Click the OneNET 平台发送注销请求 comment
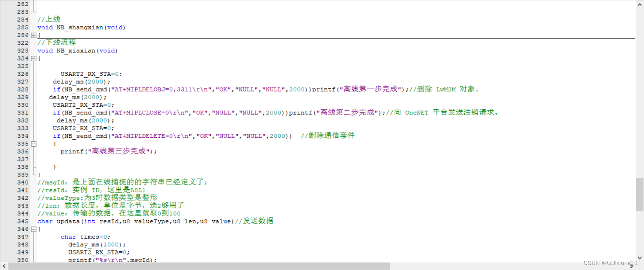Viewport: 644px width, 270px height. 443,112
